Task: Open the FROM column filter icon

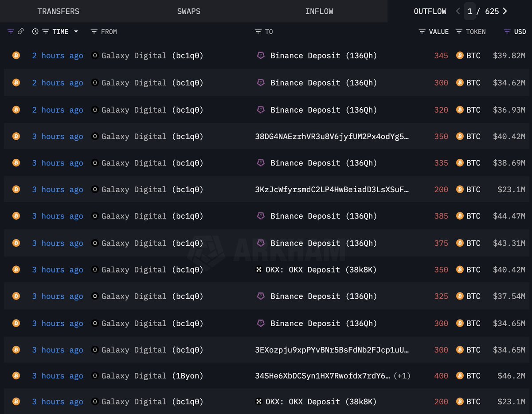Action: (x=94, y=32)
